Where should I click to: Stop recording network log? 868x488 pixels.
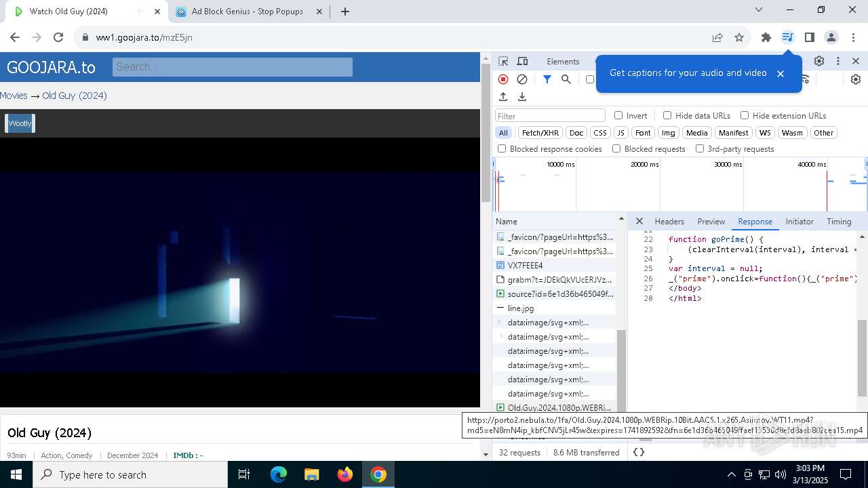click(503, 79)
